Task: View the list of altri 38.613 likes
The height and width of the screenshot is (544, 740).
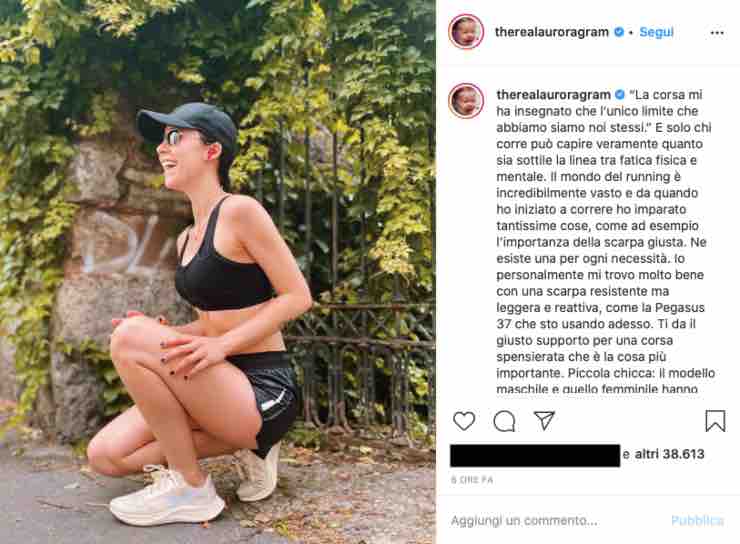Action: [x=669, y=454]
